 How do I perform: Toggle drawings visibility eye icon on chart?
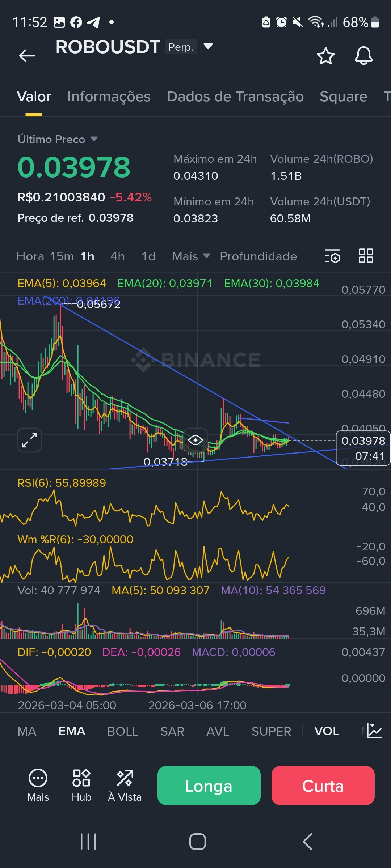195,440
